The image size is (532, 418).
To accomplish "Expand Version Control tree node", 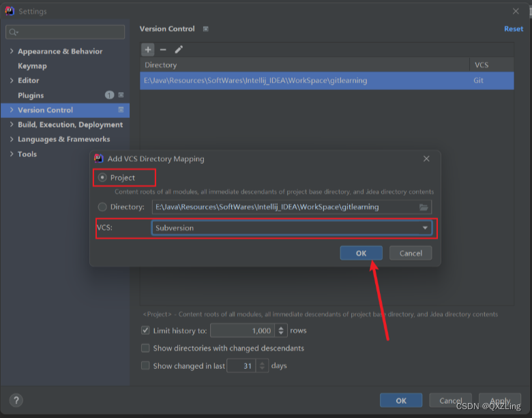I will [x=12, y=110].
